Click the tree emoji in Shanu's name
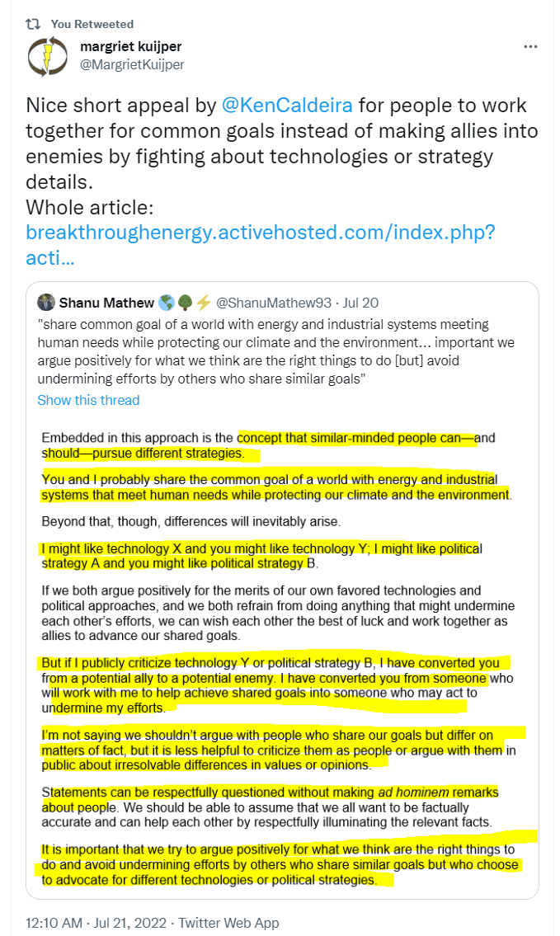 (x=185, y=303)
